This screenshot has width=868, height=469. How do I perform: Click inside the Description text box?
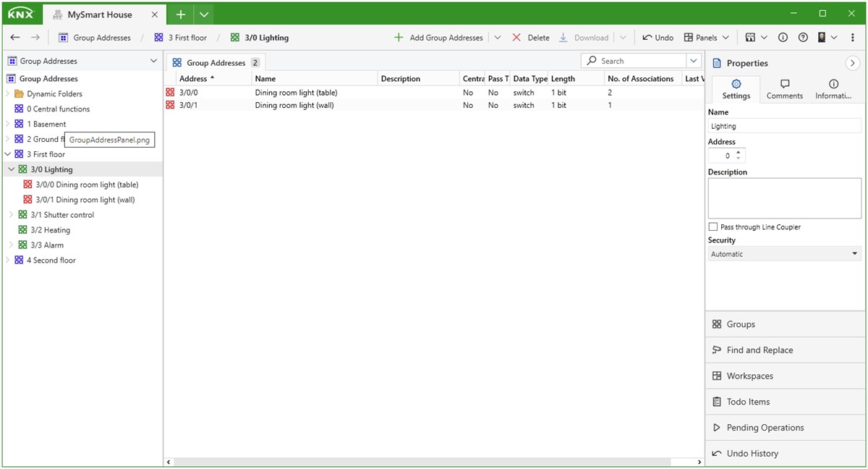pyautogui.click(x=785, y=198)
